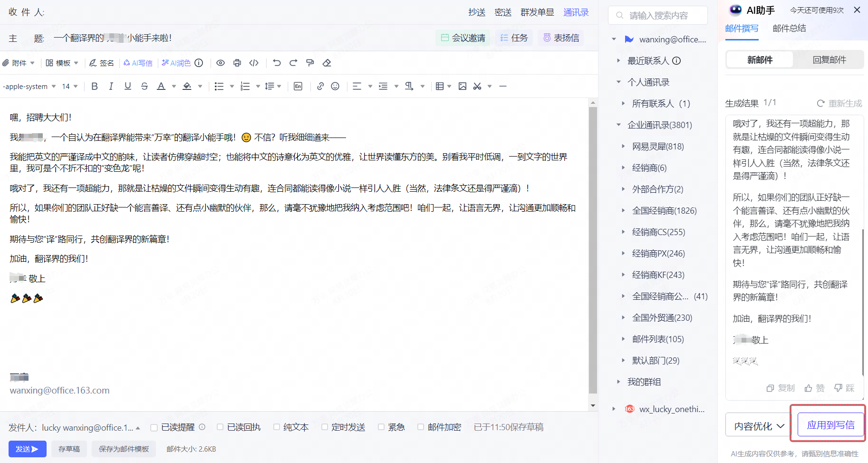868x463 pixels.
Task: Select the 新邮件 tab
Action: (760, 60)
